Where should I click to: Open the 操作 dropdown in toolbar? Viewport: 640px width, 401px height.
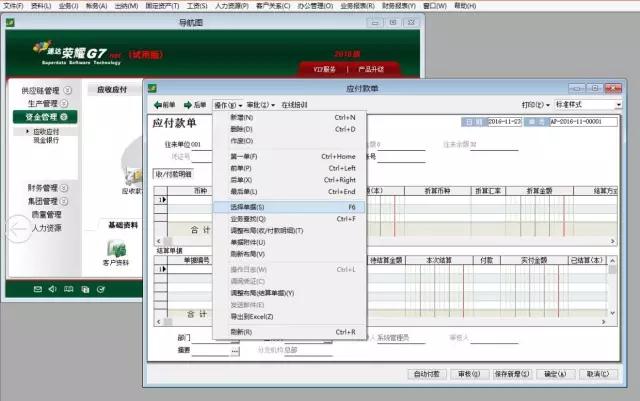[228, 105]
